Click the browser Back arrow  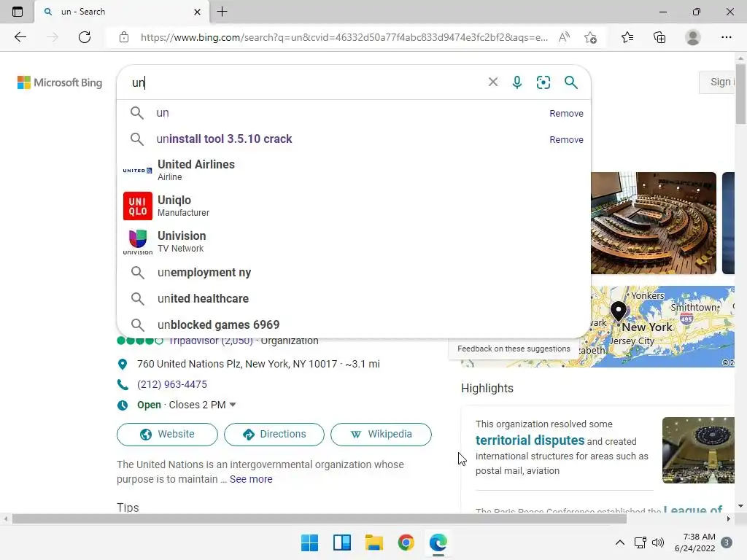[20, 37]
